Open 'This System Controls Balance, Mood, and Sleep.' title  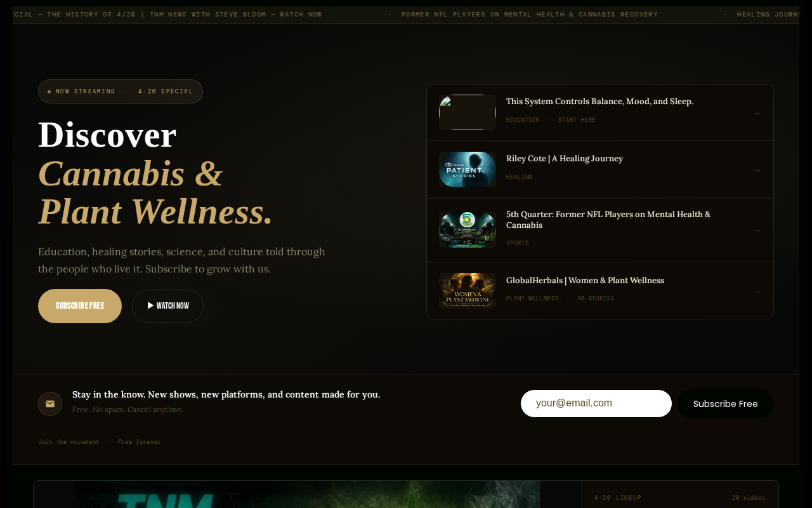point(599,102)
